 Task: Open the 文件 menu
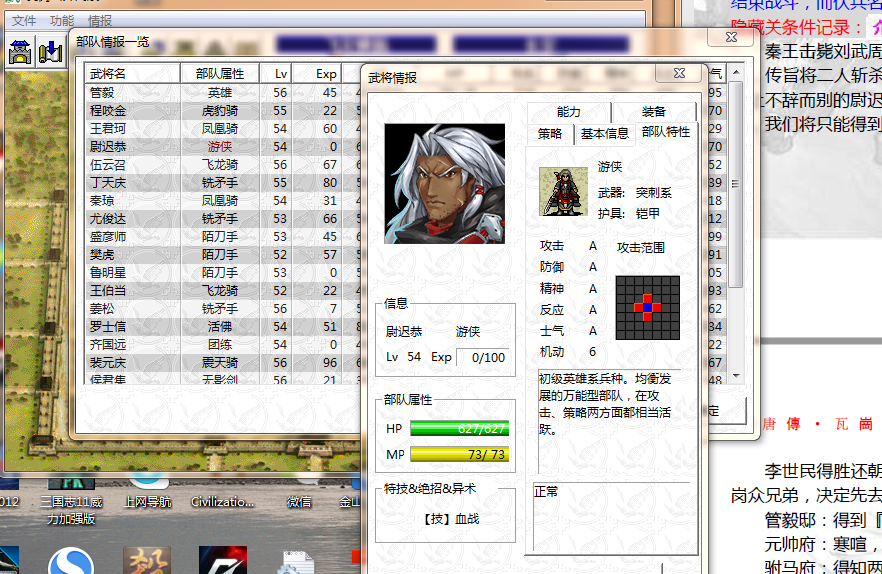pos(24,21)
